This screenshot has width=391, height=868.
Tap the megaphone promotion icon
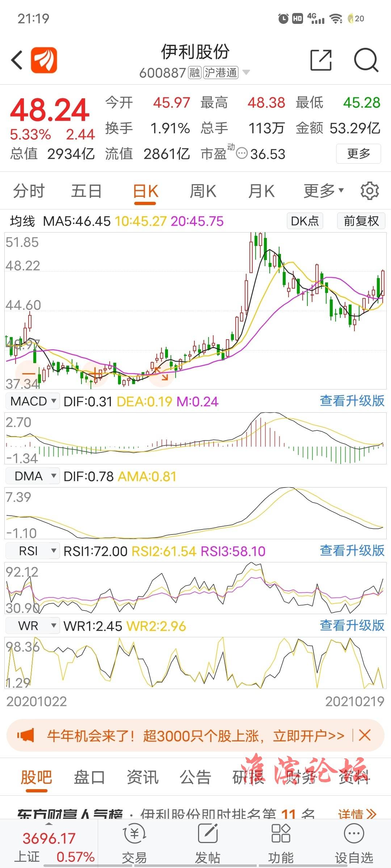click(x=26, y=735)
